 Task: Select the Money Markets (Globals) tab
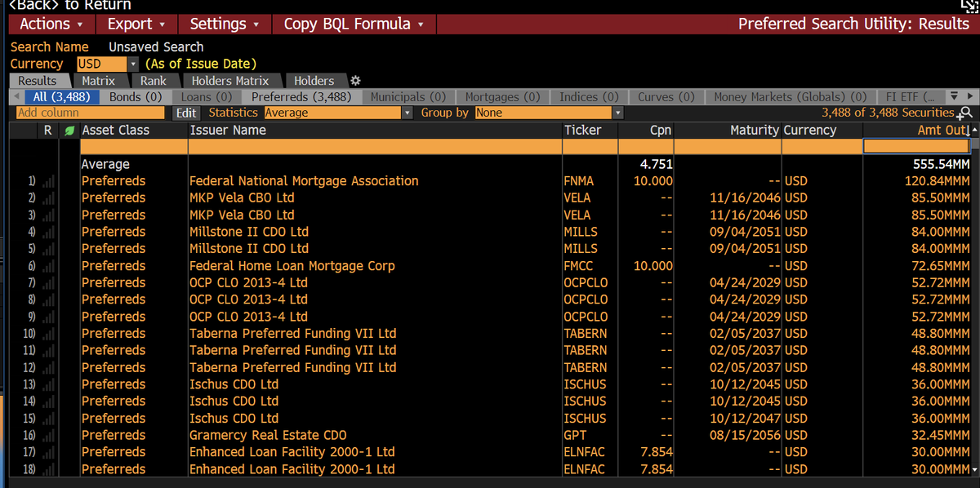tap(790, 96)
